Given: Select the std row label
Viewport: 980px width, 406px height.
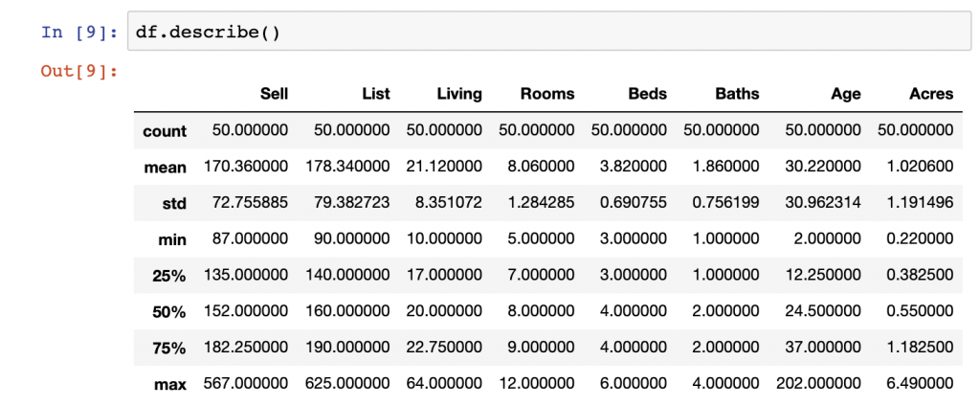Looking at the screenshot, I should (x=175, y=204).
